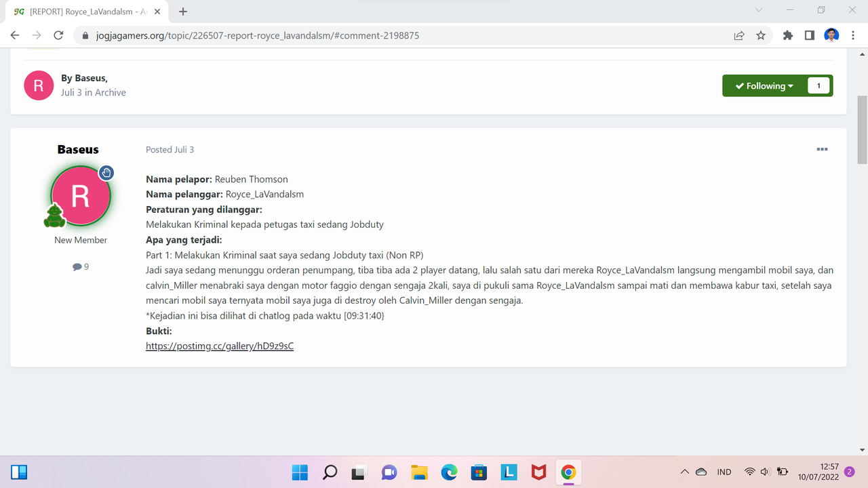
Task: Open McAfee from taskbar
Action: [x=538, y=472]
